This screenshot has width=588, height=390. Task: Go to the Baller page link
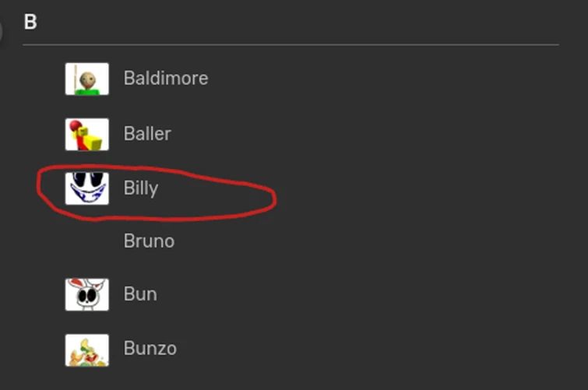146,134
